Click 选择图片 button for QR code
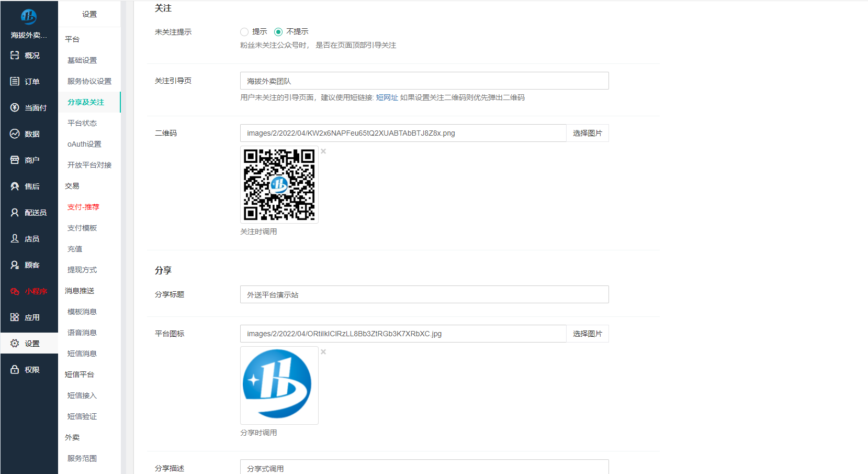 tap(588, 133)
